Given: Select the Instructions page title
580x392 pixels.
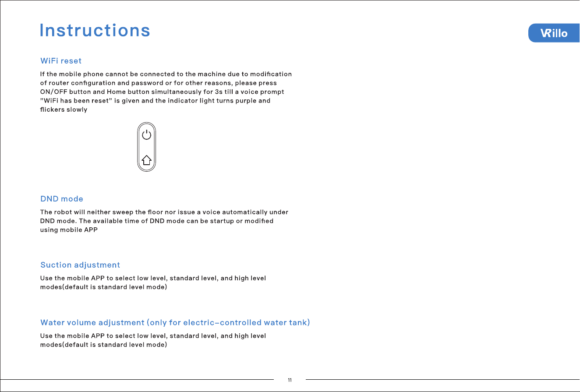Looking at the screenshot, I should 95,30.
